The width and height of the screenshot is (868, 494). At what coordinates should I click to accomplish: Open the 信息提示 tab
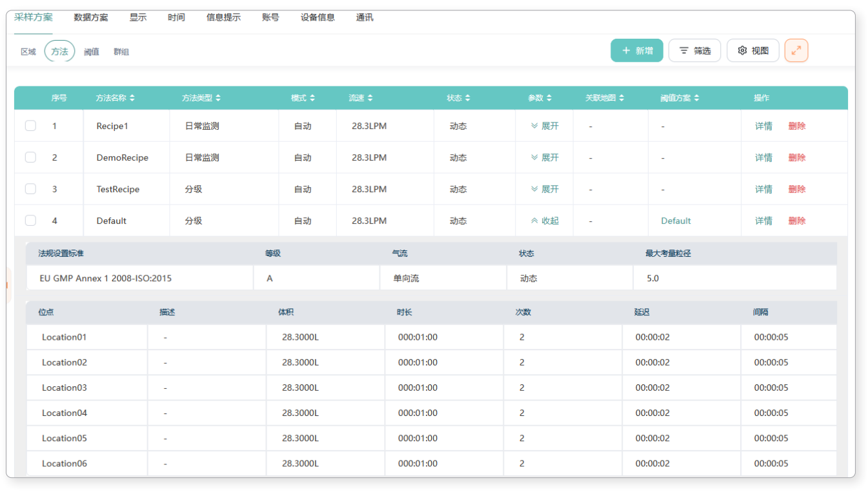pos(223,17)
